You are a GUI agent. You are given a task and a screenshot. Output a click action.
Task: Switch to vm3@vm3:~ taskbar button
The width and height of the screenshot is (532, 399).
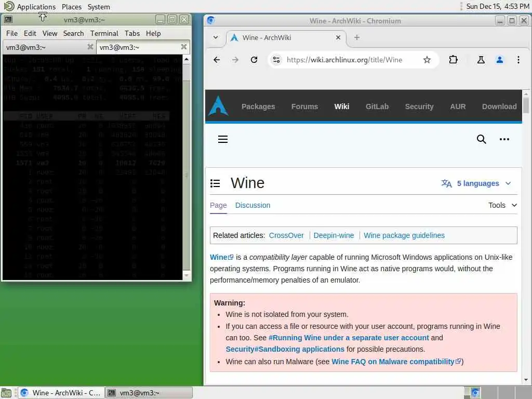coord(149,393)
